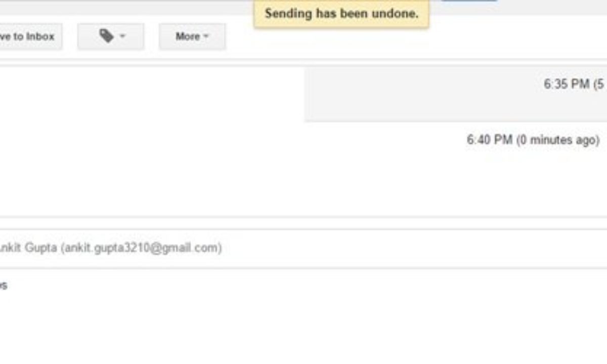The image size is (607, 364).
Task: Click the blue button above the notification
Action: [469, 1]
